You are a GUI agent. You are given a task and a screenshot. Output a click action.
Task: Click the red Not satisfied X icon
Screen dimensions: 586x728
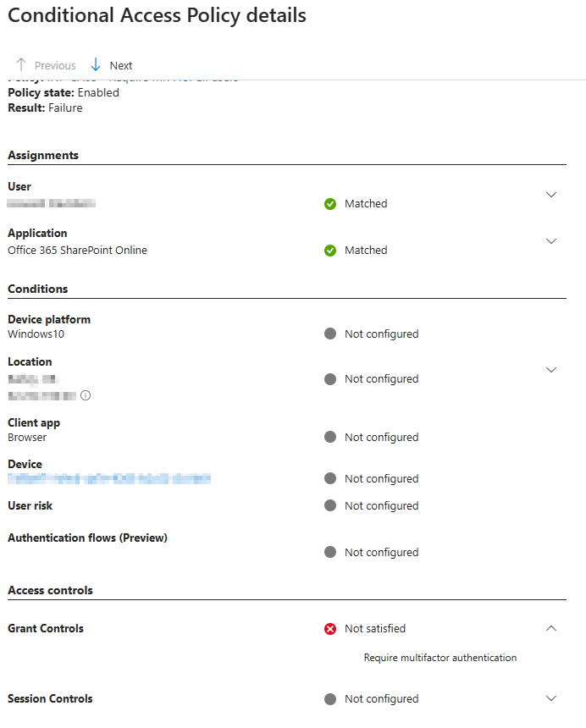(330, 629)
